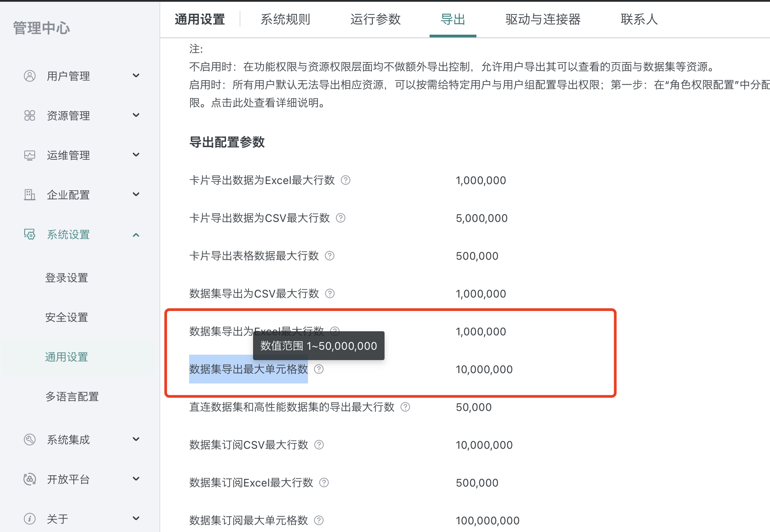
Task: Expand the 开放平台 section
Action: coord(136,479)
